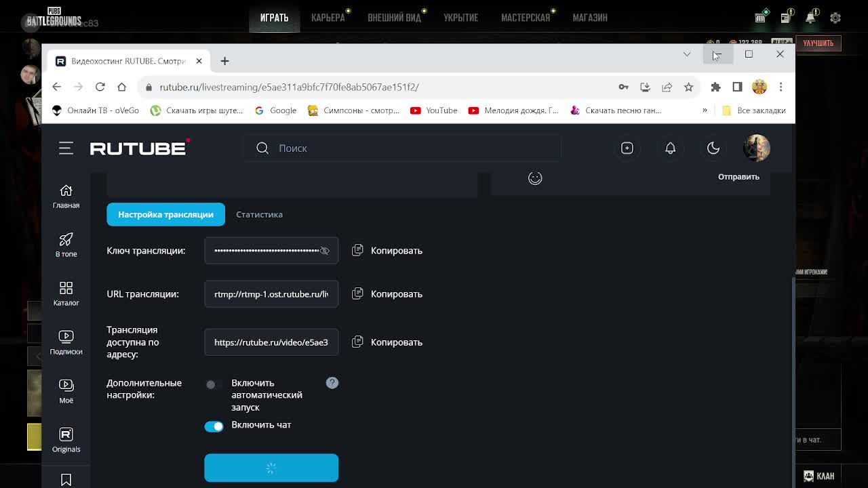Click Копировать next to the stream key
Viewport: 868px width, 488px height.
pyautogui.click(x=397, y=251)
